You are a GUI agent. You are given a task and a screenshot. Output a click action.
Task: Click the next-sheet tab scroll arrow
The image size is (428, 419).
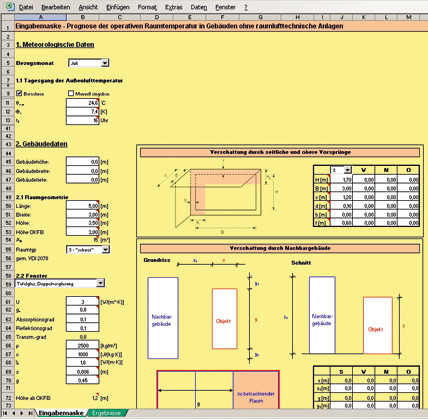click(x=22, y=413)
